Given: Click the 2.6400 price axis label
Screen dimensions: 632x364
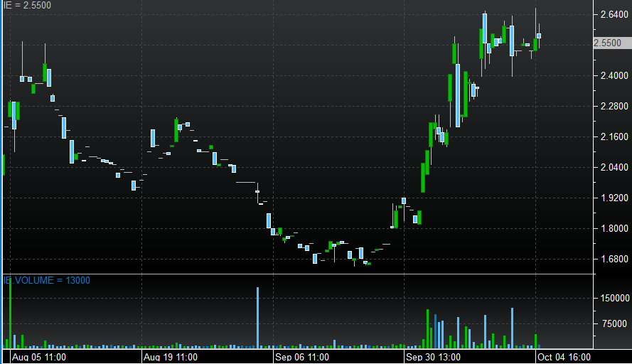Looking at the screenshot, I should (611, 14).
